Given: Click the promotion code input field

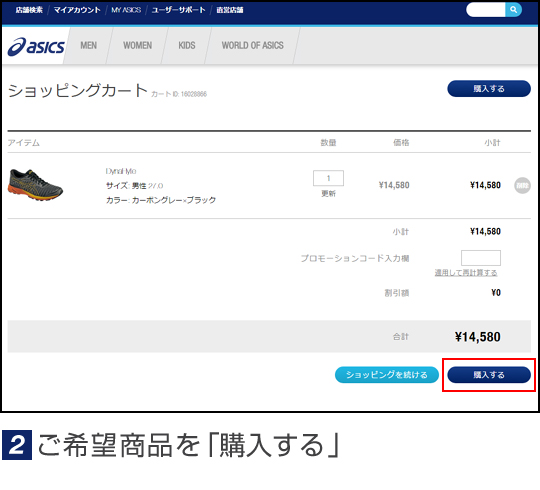Looking at the screenshot, I should pyautogui.click(x=481, y=258).
